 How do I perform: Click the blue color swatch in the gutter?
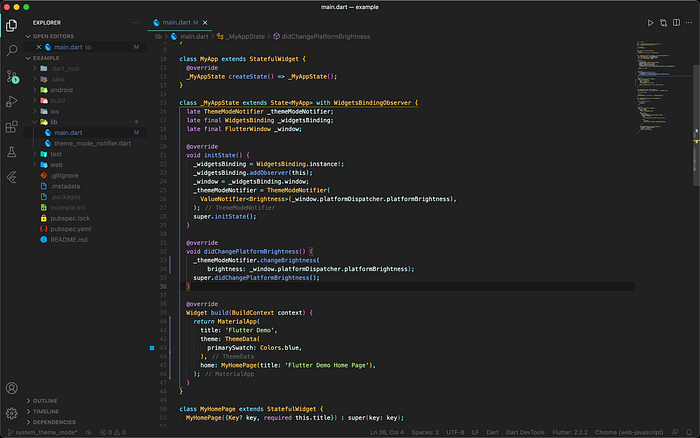pyautogui.click(x=152, y=348)
